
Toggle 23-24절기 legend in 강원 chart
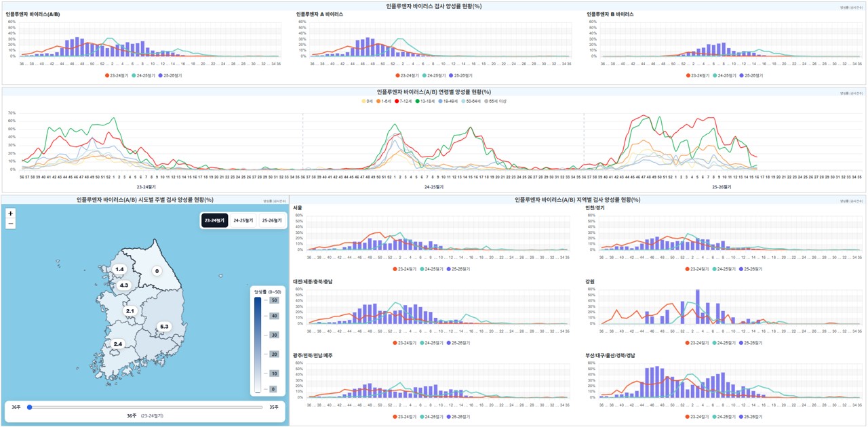coord(697,343)
